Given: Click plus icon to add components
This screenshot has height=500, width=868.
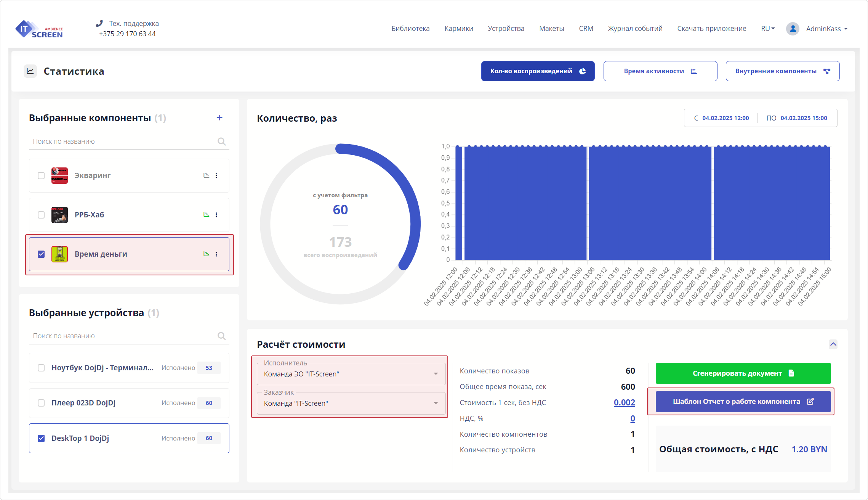Looking at the screenshot, I should (x=219, y=118).
